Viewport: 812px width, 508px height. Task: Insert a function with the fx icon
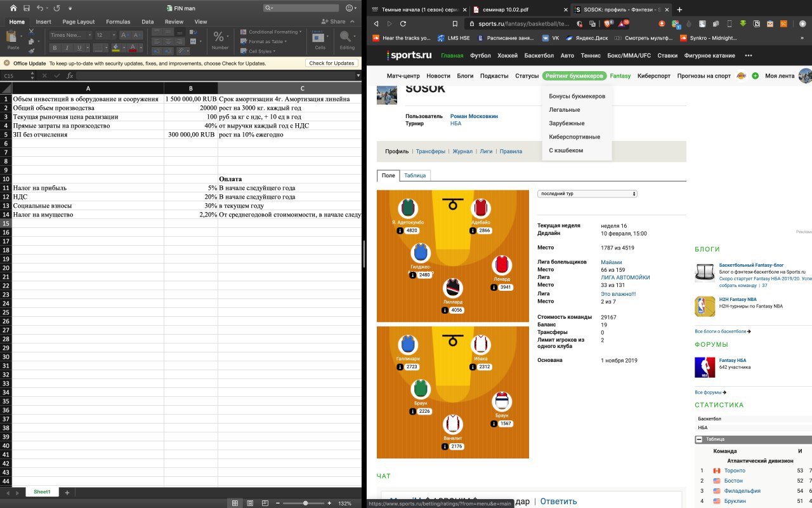pyautogui.click(x=70, y=76)
